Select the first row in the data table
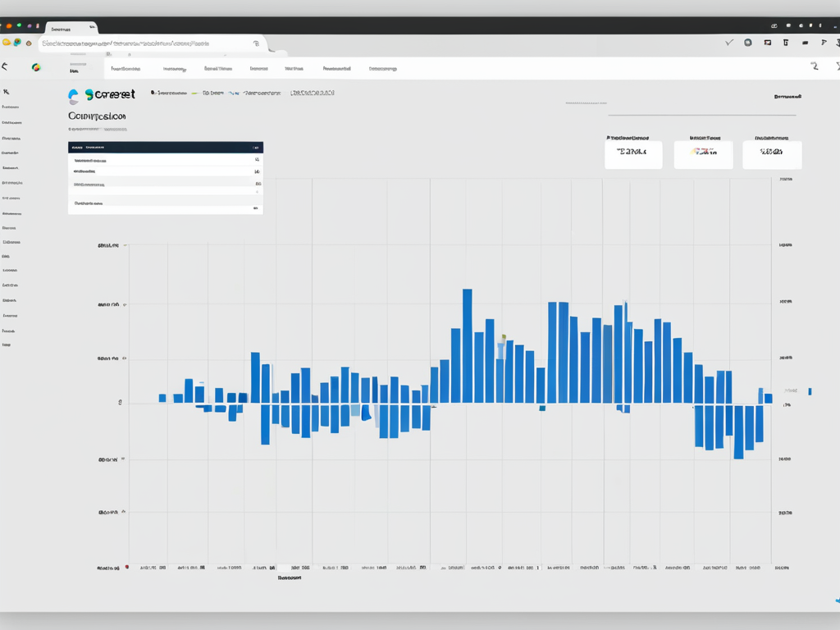This screenshot has height=630, width=840. click(x=165, y=161)
